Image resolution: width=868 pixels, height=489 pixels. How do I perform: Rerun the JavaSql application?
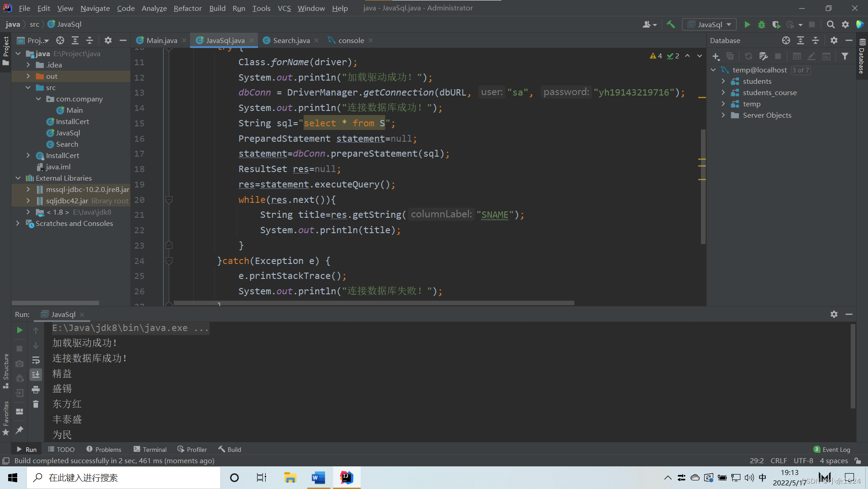click(19, 330)
